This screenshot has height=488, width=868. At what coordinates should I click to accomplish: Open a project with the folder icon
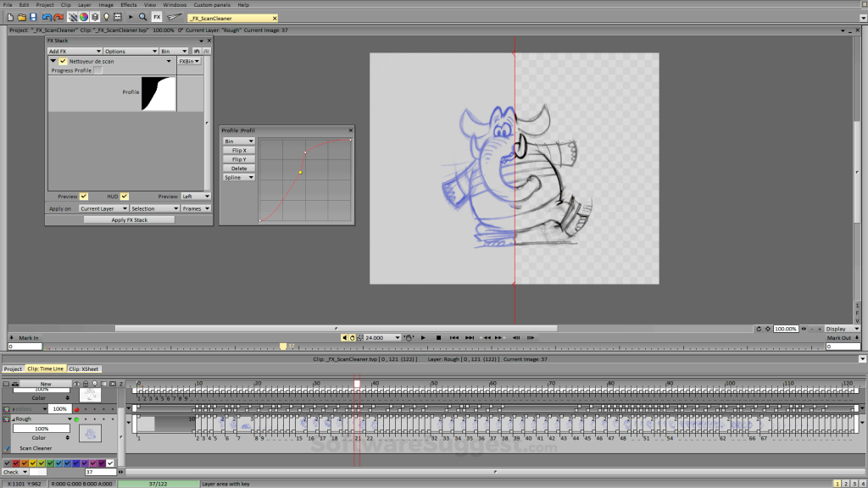(x=21, y=17)
